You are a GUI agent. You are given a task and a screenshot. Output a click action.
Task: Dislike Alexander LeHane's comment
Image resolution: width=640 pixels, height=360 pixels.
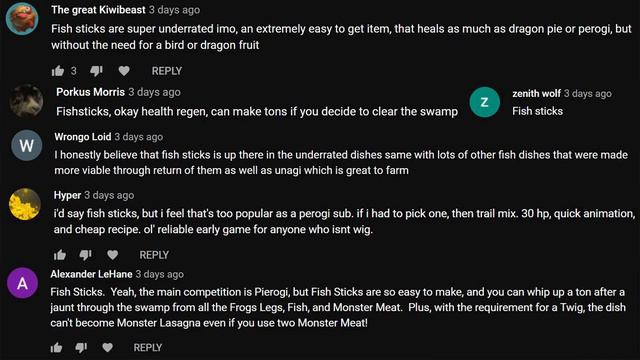[x=81, y=348]
